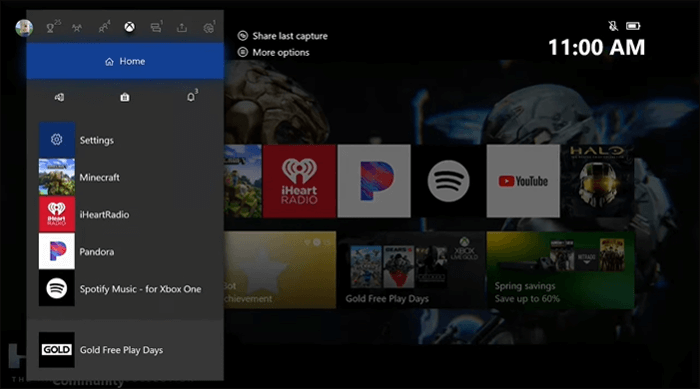Click the Pandora icon in guide list
The image size is (700, 389).
57,251
